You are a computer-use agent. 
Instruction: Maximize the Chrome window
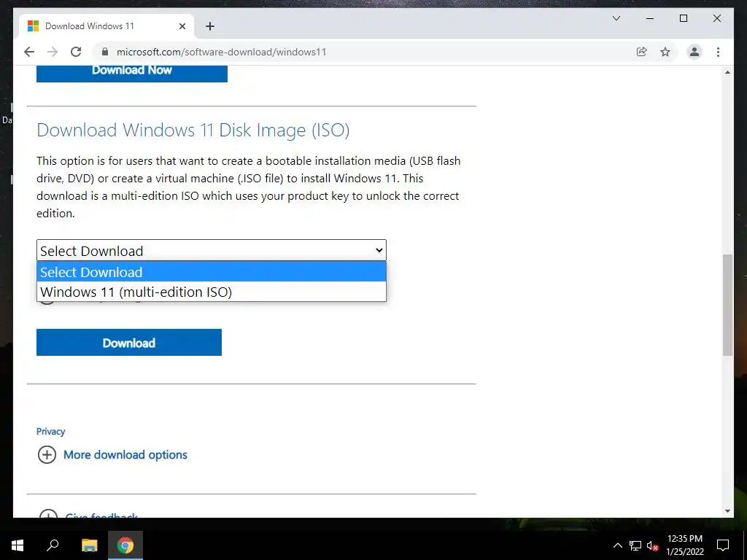683,18
